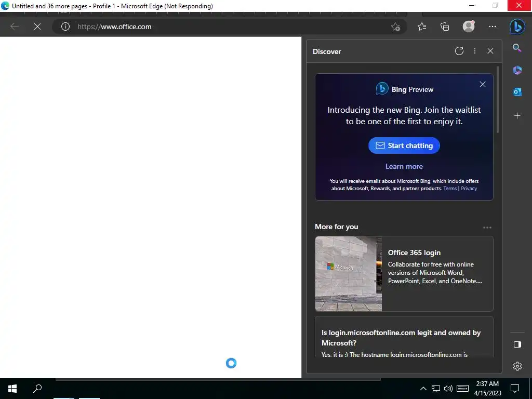Open sidebar Search tool
532x399 pixels.
517,48
